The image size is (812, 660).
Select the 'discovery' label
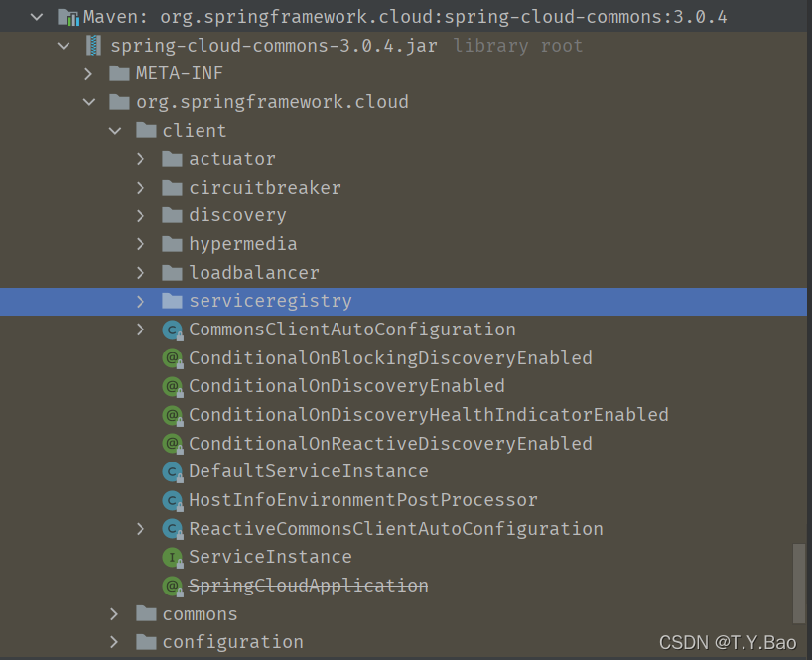[x=237, y=215]
